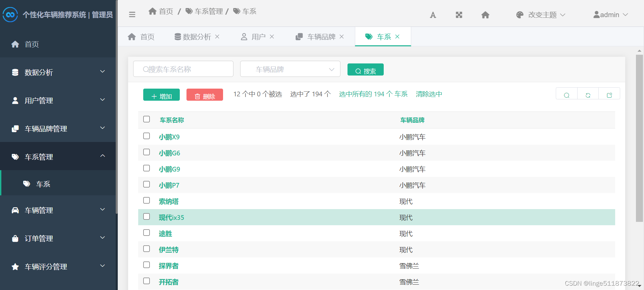Click the table search toggle icon
The height and width of the screenshot is (290, 644).
(567, 95)
